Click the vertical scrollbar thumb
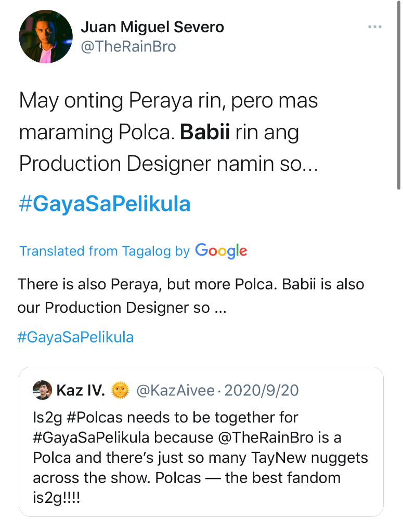 tap(399, 95)
